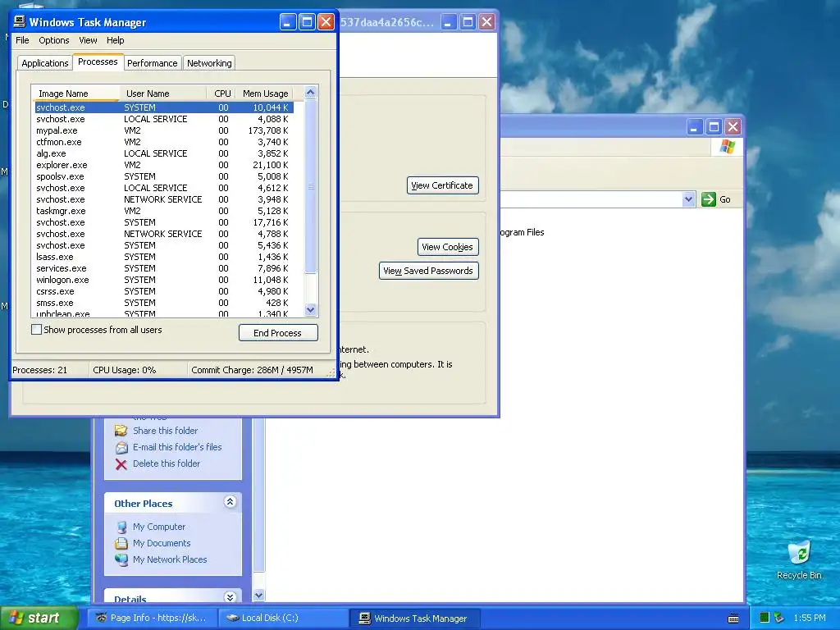
Task: Select the spoolsv.exe process row
Action: click(x=164, y=177)
